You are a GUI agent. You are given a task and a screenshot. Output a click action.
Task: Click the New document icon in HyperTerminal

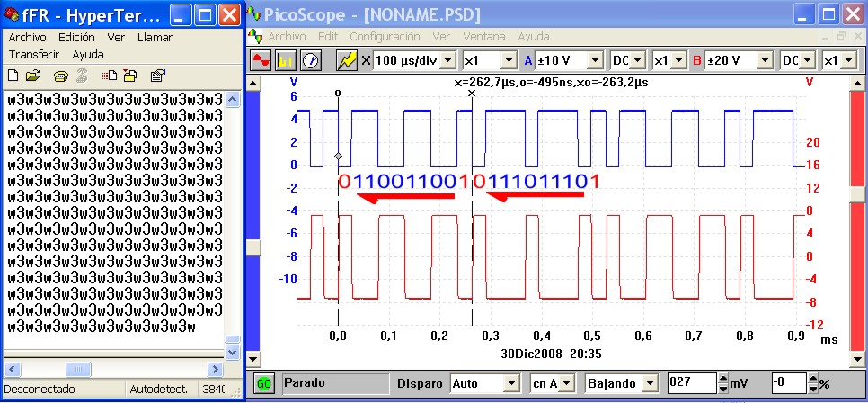coord(14,76)
